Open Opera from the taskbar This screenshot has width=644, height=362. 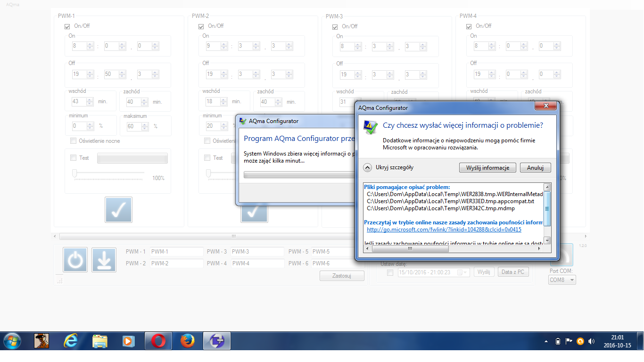click(158, 340)
